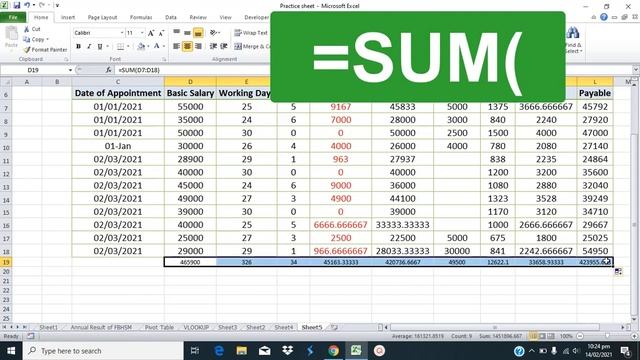This screenshot has height=360, width=640.
Task: Switch to the Insert tab
Action: point(68,17)
